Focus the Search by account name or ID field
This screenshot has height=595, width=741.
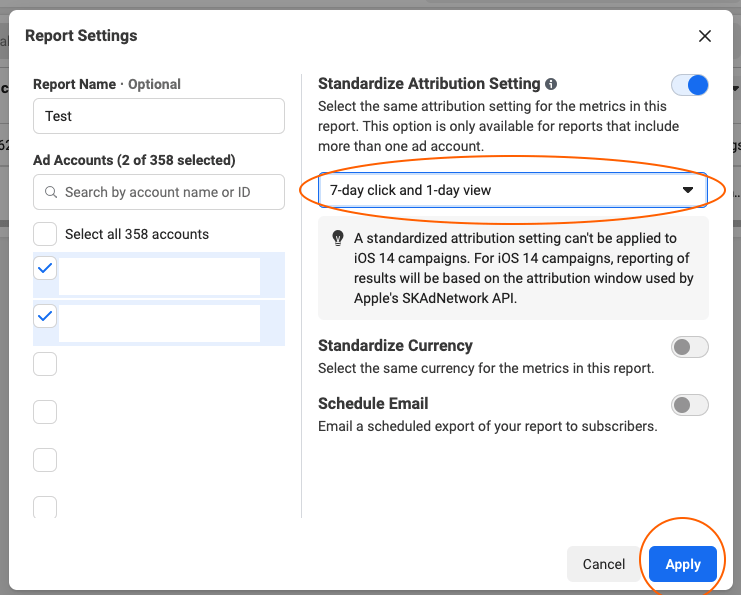click(159, 192)
